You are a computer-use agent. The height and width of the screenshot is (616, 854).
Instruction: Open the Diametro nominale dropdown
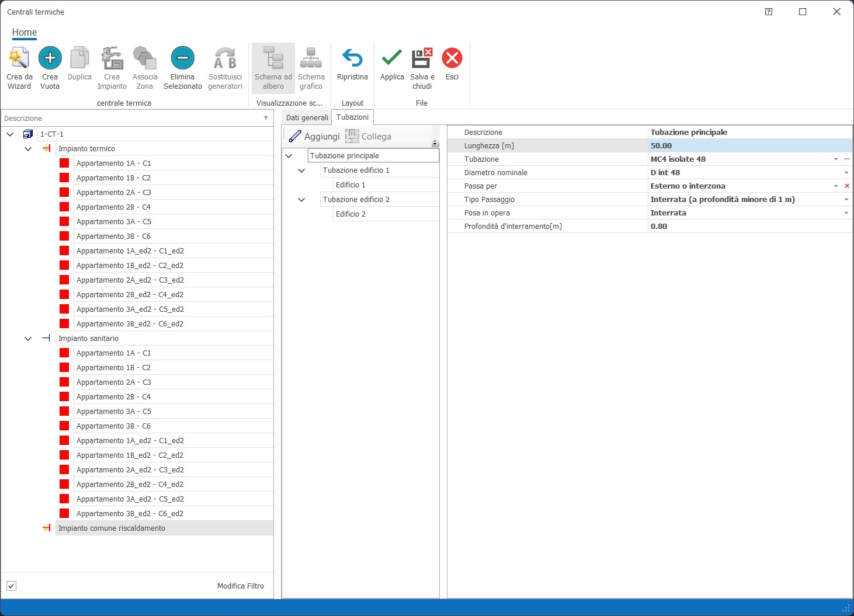pyautogui.click(x=846, y=173)
